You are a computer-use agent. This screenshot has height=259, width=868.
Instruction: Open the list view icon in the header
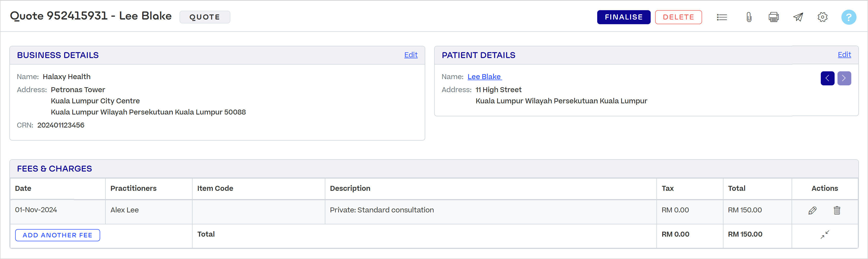(722, 17)
